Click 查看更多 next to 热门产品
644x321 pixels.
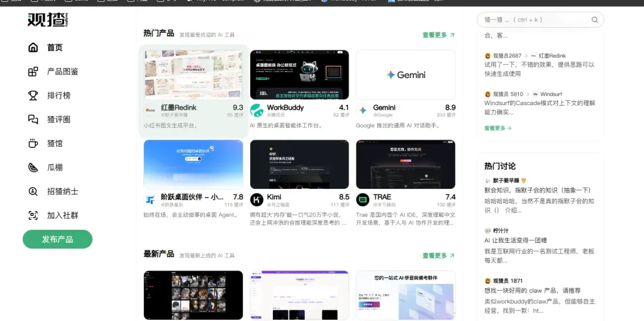tap(438, 35)
